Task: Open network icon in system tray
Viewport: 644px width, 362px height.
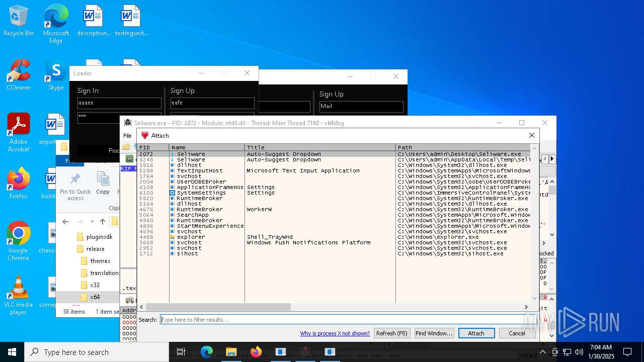Action: (x=567, y=352)
